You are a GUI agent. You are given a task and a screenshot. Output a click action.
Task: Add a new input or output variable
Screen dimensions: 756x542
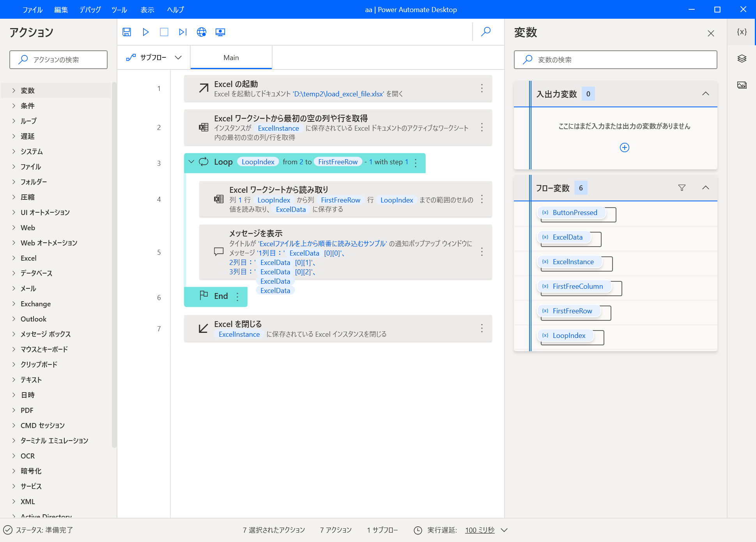[624, 147]
